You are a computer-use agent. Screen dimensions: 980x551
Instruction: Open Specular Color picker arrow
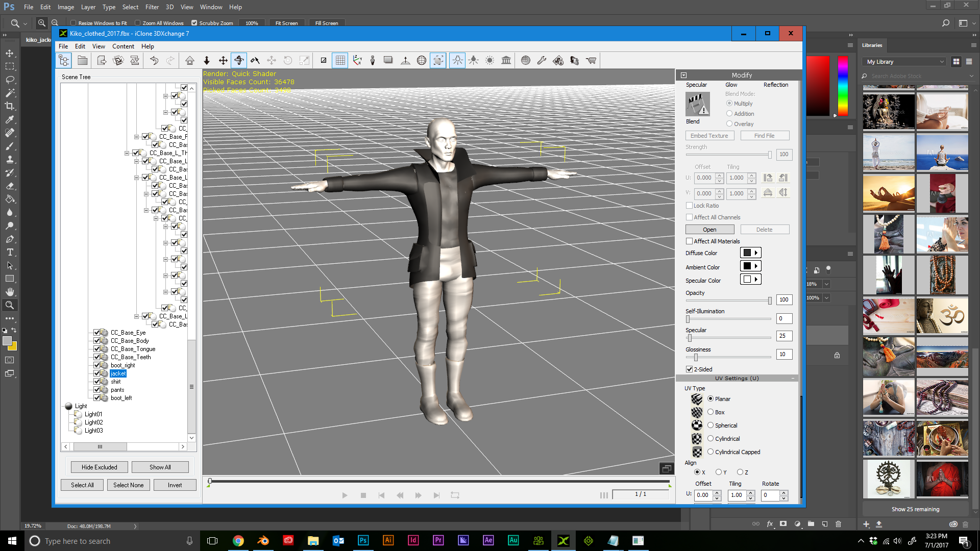coord(756,279)
